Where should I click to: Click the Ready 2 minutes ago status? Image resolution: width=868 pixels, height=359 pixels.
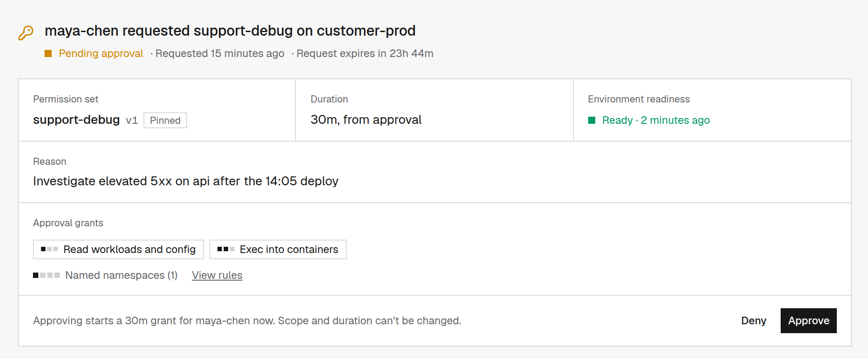click(x=656, y=120)
